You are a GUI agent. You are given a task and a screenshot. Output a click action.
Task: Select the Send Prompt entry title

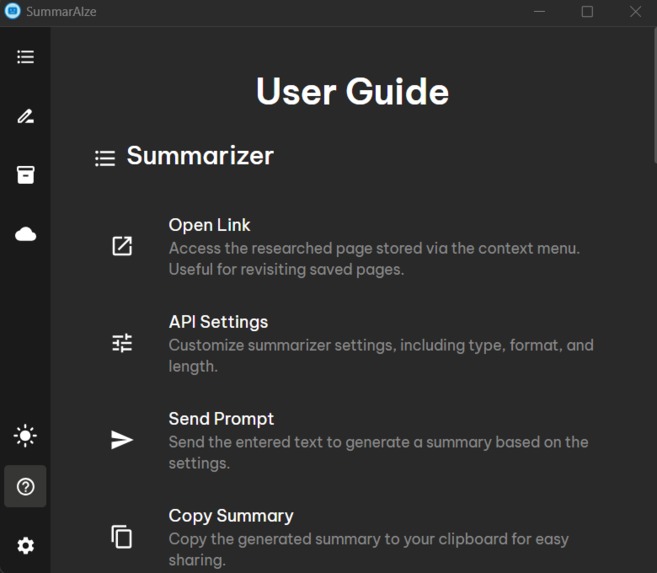(x=221, y=419)
